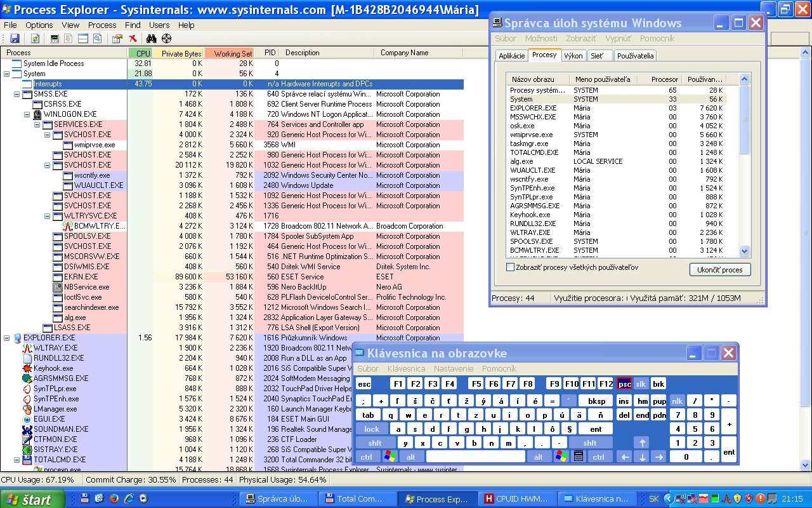Click the SISTRAY.EXE process icon
This screenshot has height=508, width=812.
27,450
